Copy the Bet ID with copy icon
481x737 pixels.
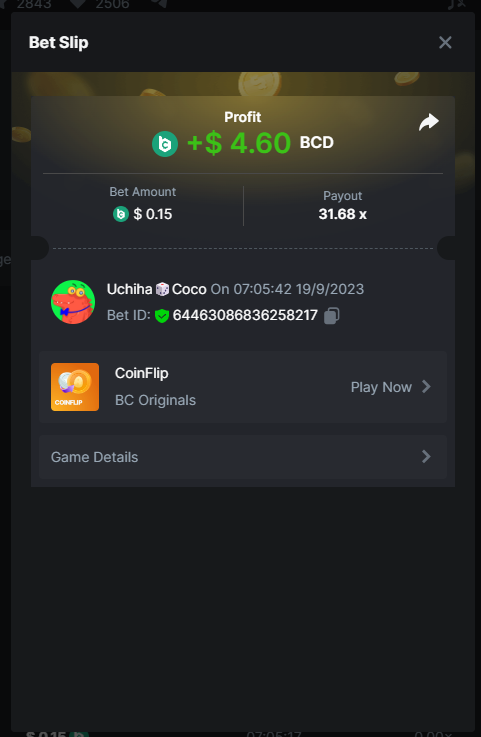pos(331,315)
